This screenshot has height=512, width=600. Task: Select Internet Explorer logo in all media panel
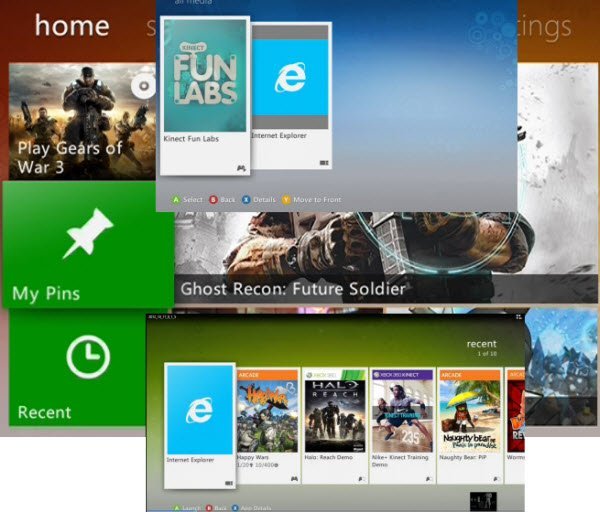(x=290, y=77)
